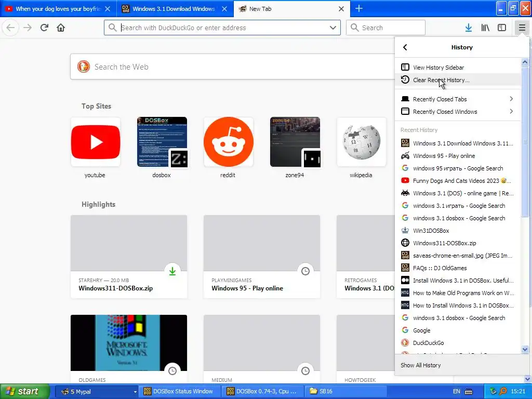Expand Recently Closed Tabs submenu
Viewport: 532px width, 399px height.
click(457, 99)
